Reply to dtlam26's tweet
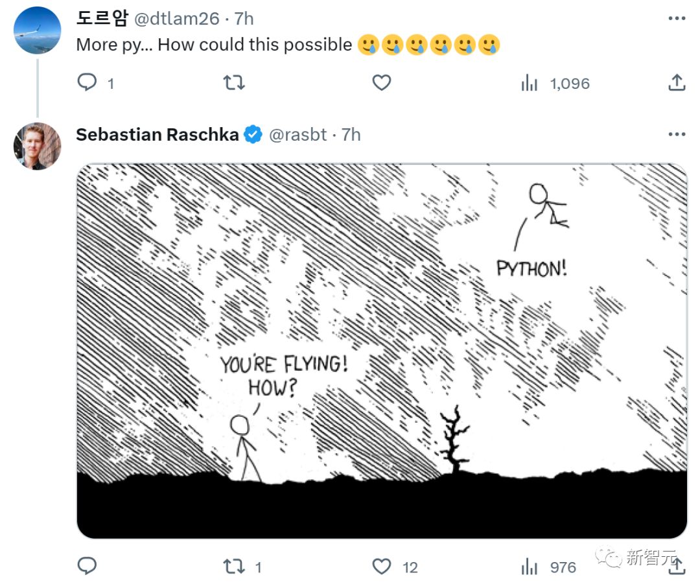This screenshot has height=588, width=700. [87, 83]
